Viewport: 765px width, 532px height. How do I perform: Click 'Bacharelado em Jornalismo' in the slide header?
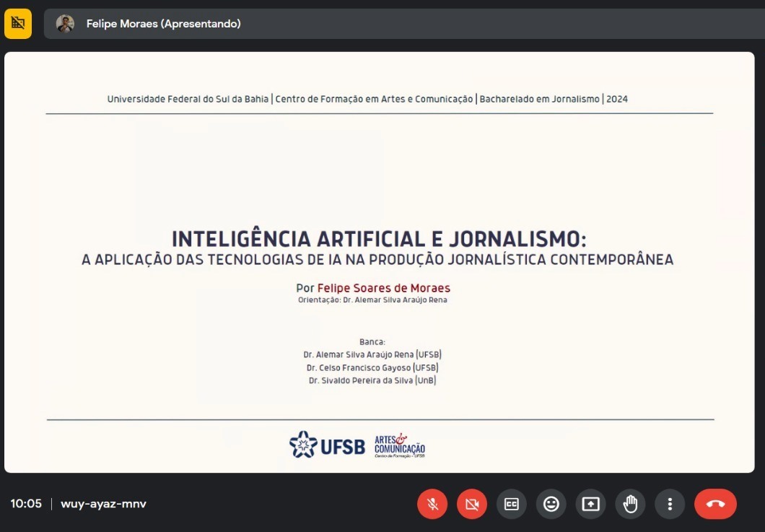540,99
